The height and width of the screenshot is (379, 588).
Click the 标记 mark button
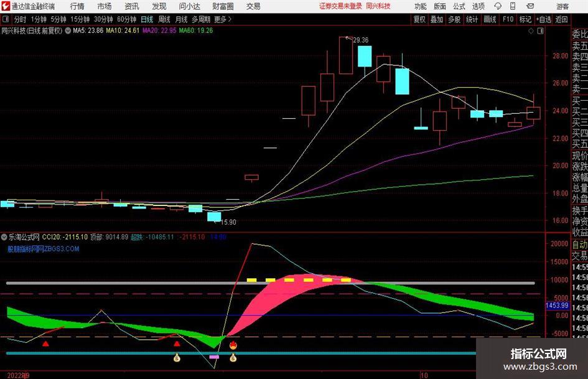(525, 19)
